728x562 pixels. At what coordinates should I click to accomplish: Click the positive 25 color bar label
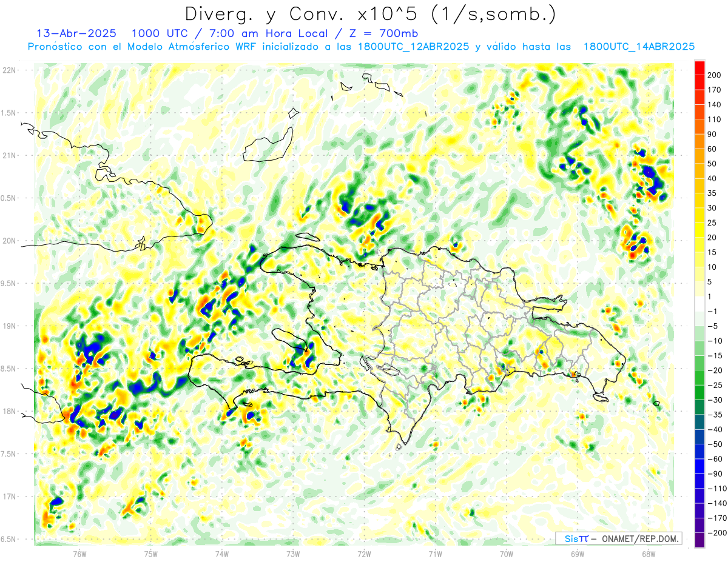713,222
